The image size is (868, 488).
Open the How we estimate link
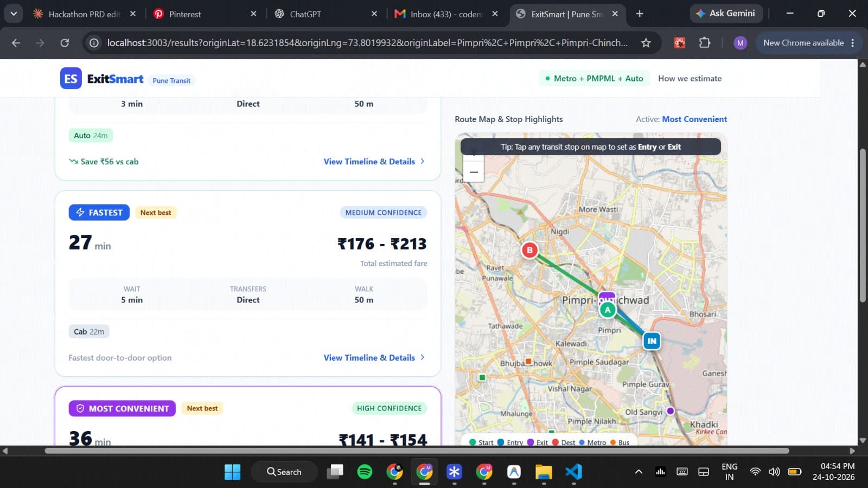(690, 79)
